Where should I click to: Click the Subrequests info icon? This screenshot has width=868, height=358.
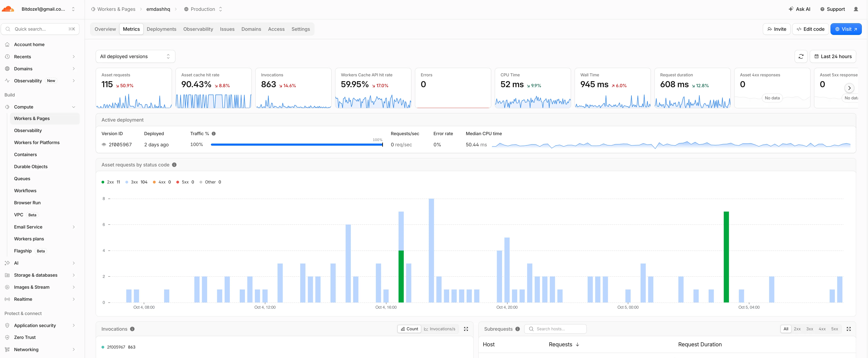pyautogui.click(x=518, y=329)
